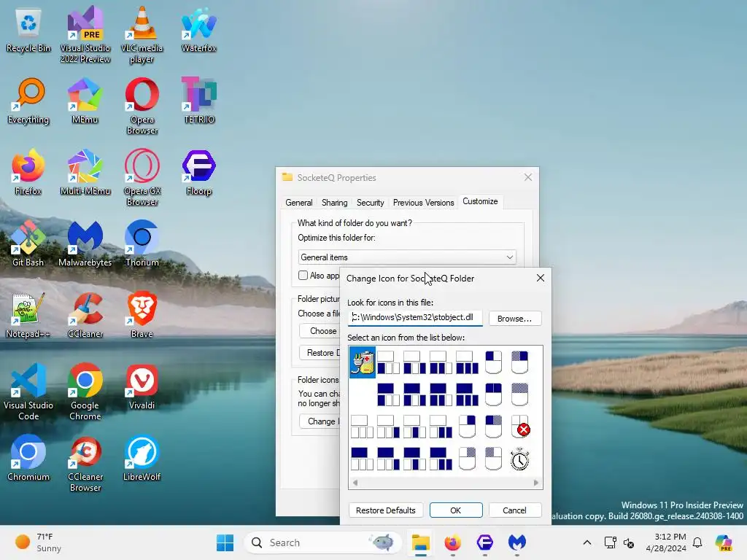Close the Change Icon dialog
The width and height of the screenshot is (747, 560).
[541, 278]
